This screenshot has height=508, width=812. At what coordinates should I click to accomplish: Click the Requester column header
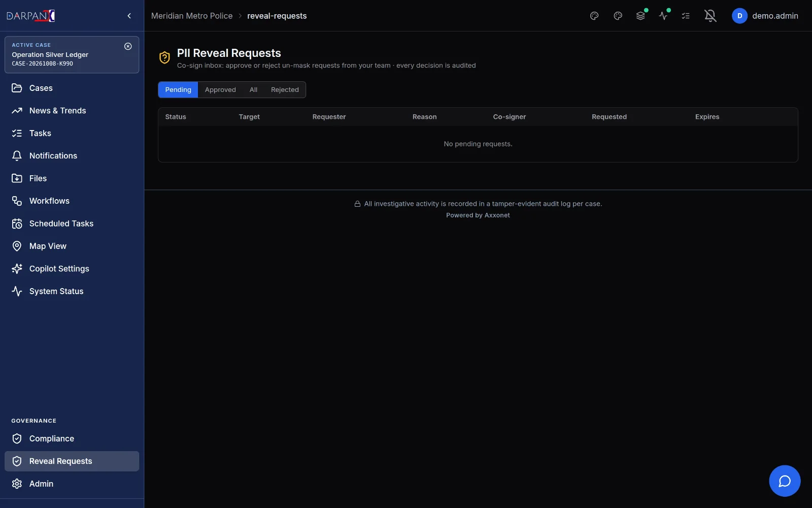click(x=329, y=117)
